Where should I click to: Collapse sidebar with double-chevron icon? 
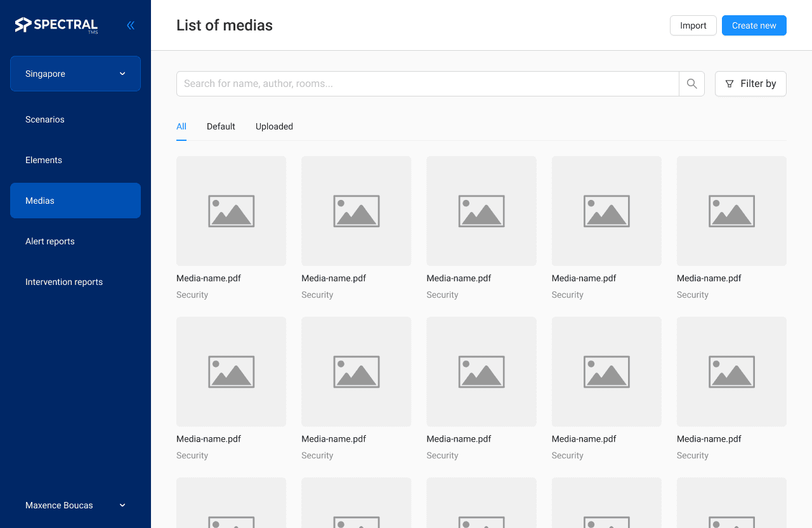point(131,25)
